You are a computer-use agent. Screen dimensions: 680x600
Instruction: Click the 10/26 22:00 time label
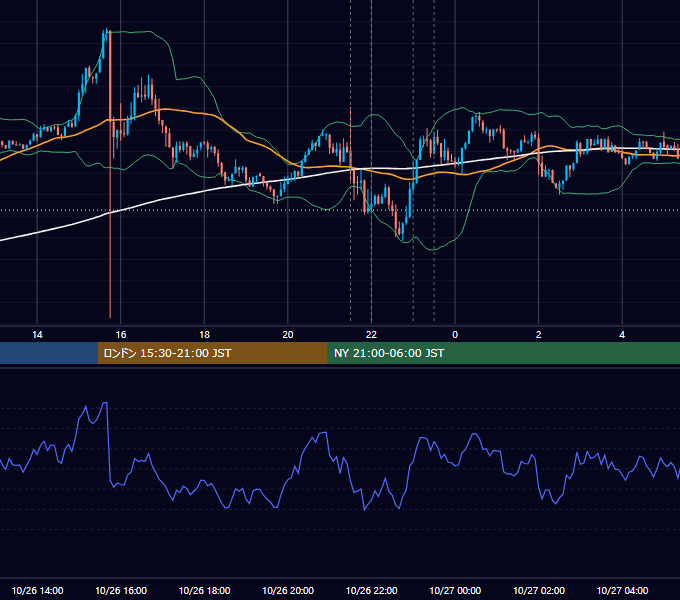tap(371, 590)
